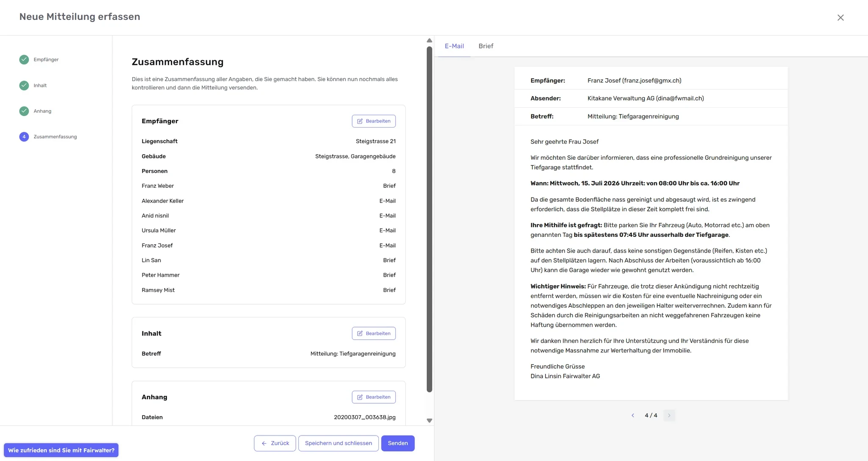Edit the Anhang section via Bearbeiten
Screen dimensions: 868x461
click(374, 397)
